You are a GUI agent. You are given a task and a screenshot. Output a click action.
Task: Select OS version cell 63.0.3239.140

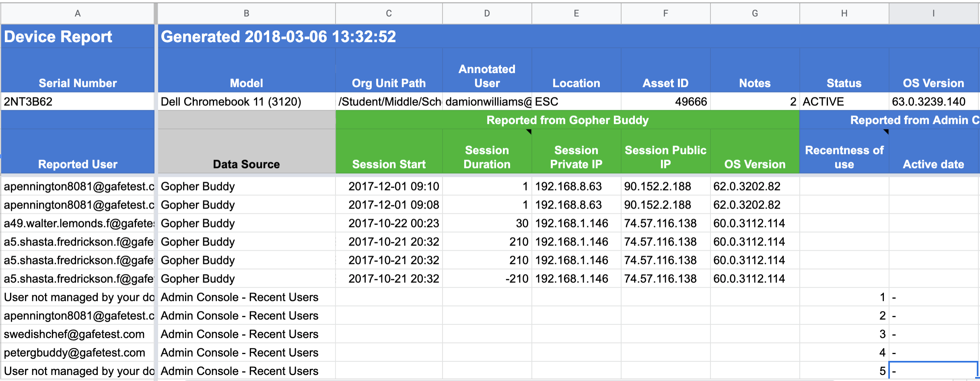pos(933,102)
